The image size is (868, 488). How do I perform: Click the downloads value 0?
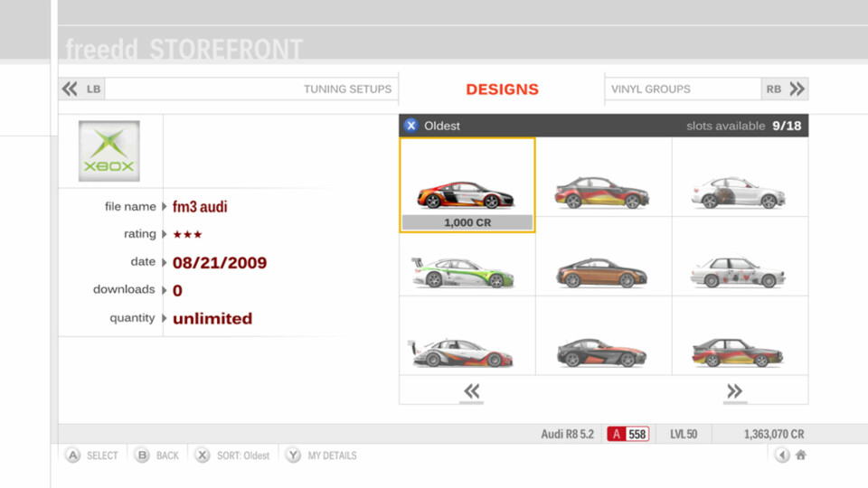click(x=177, y=290)
